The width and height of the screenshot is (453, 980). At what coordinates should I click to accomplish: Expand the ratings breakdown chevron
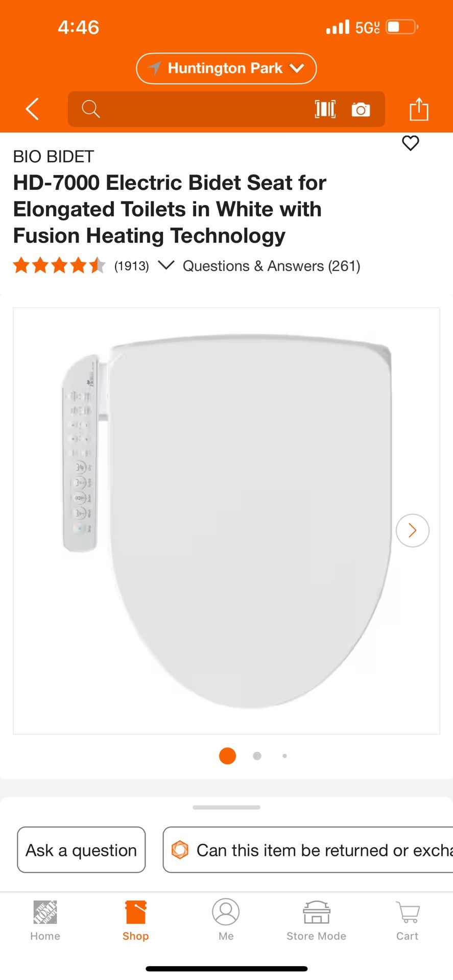[166, 265]
